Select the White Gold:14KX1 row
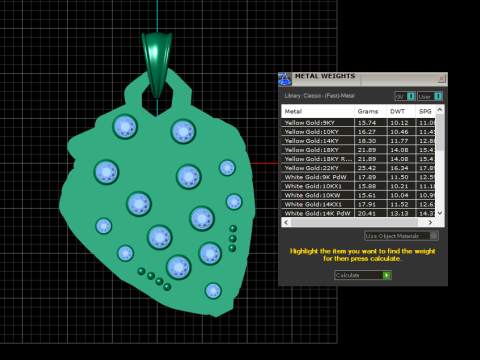 point(358,204)
